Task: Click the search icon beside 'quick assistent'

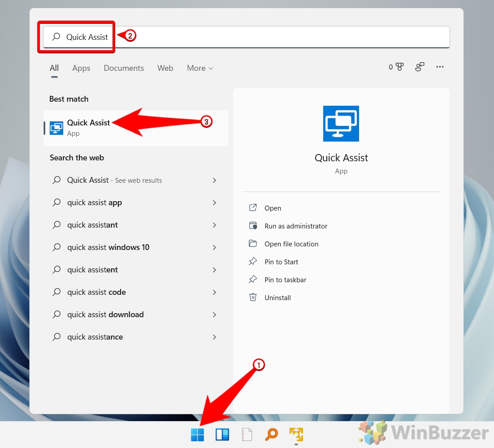Action: coord(56,270)
